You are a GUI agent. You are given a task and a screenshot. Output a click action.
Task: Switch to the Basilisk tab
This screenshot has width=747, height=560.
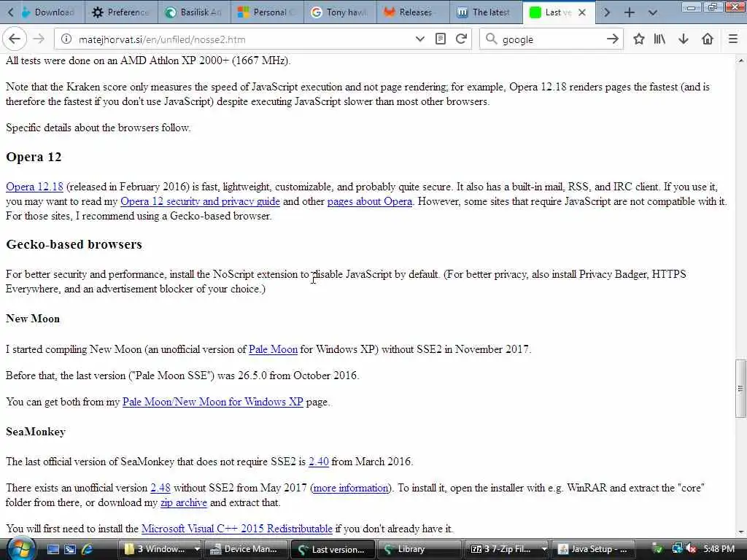[x=194, y=12]
